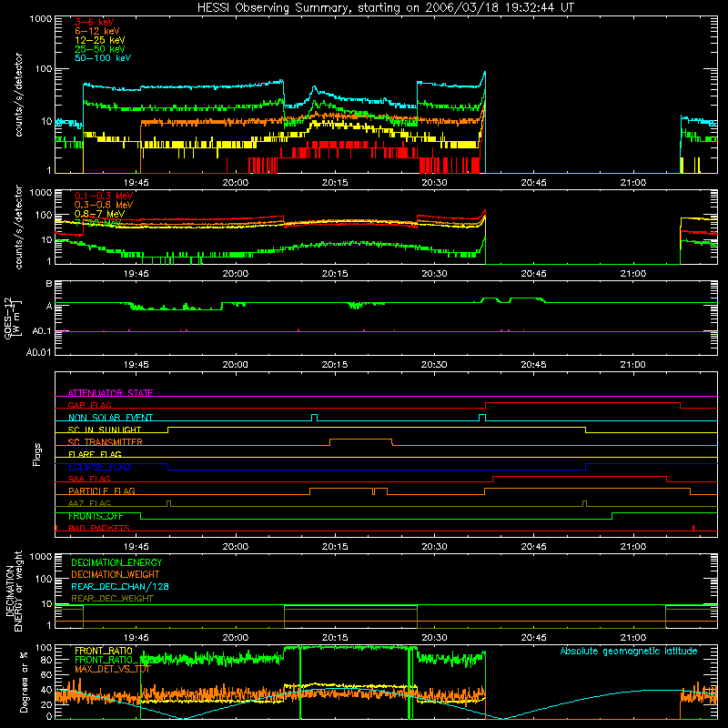Select the yellow FRONT_RATIO legend label
Screen dimensions: 728x728
coord(104,651)
